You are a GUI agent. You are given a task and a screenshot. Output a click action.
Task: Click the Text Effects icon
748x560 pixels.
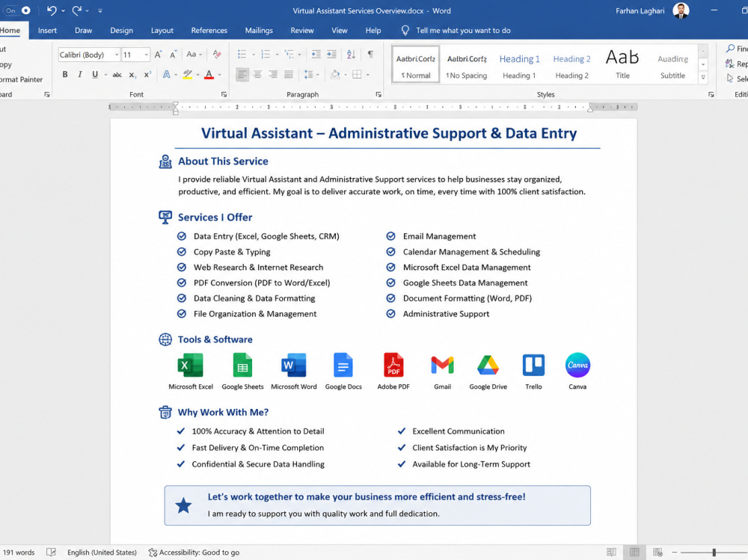(167, 75)
